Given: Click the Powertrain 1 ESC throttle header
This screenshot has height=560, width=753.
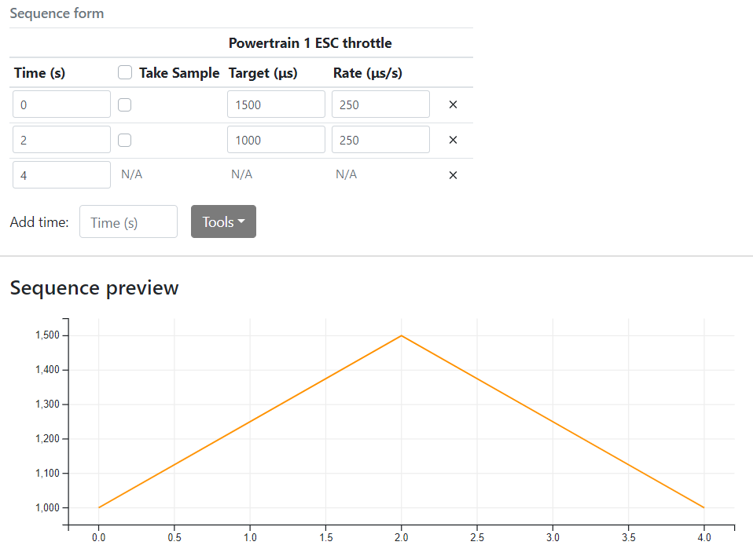Looking at the screenshot, I should [x=310, y=43].
